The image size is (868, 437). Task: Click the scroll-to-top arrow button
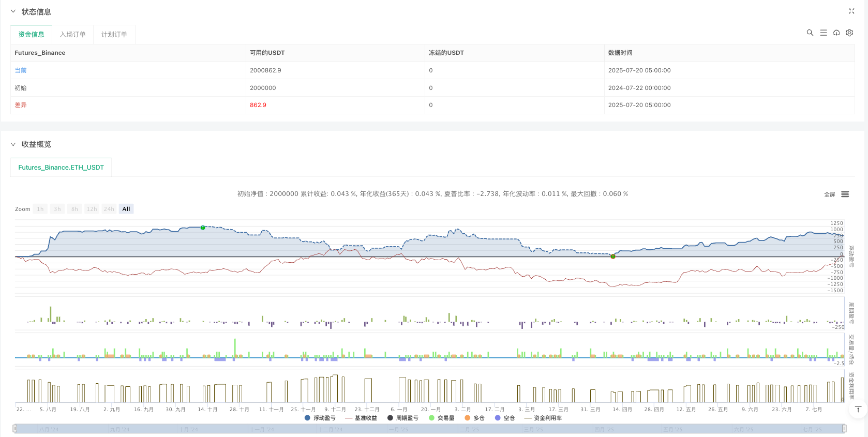coord(858,410)
